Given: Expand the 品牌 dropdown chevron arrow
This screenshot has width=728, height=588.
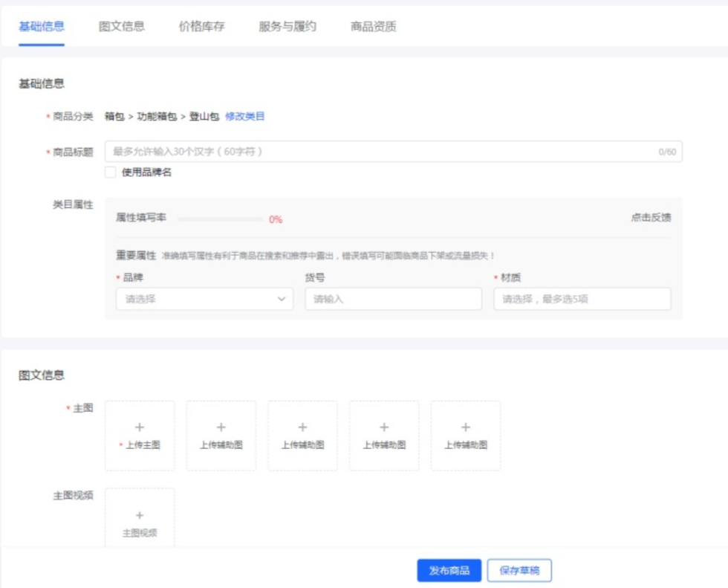Looking at the screenshot, I should point(282,299).
